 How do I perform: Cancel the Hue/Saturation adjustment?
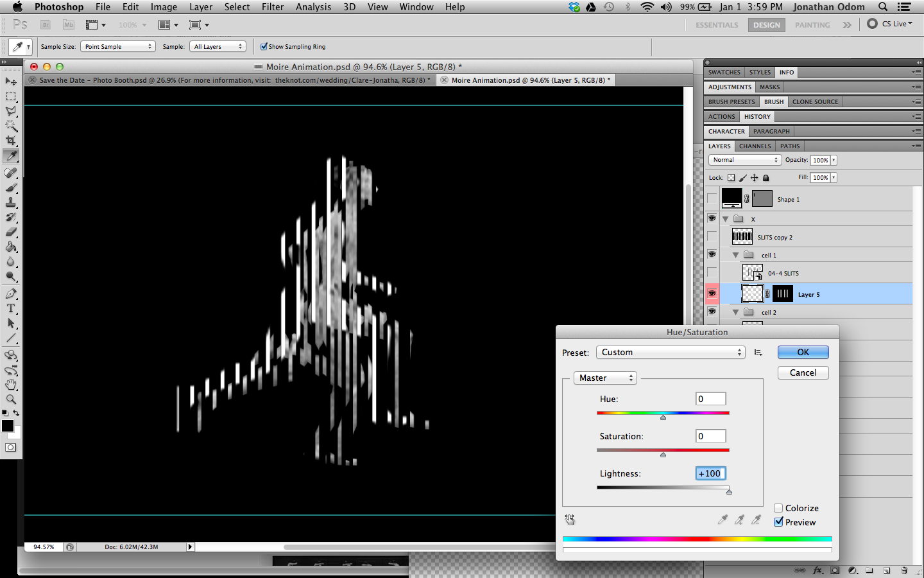(803, 372)
